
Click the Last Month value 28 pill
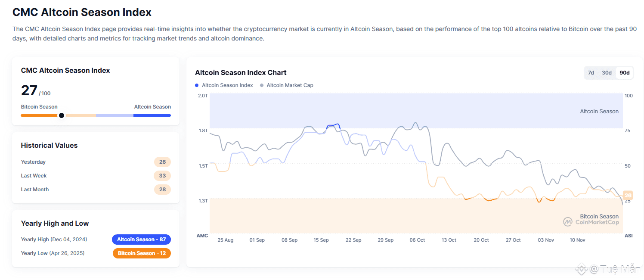(162, 190)
